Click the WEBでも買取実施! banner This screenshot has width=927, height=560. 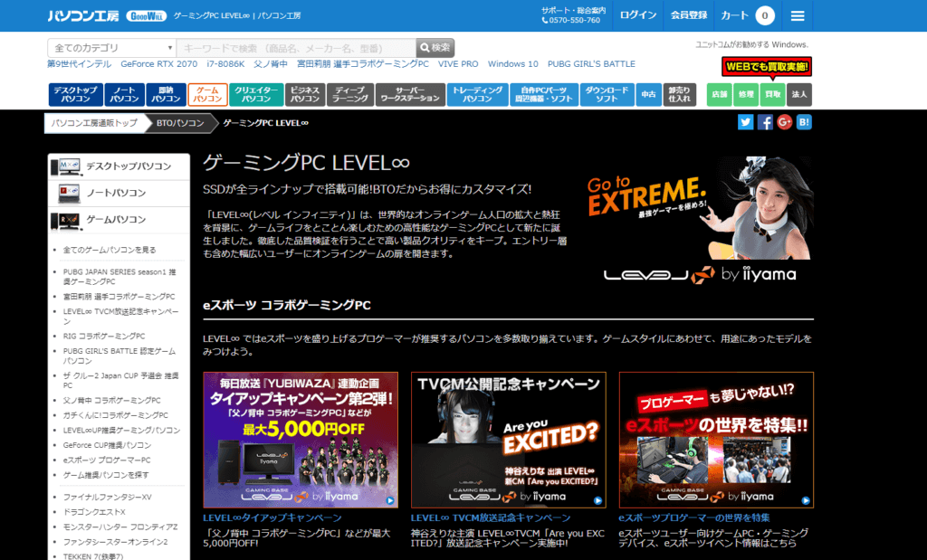pyautogui.click(x=767, y=67)
